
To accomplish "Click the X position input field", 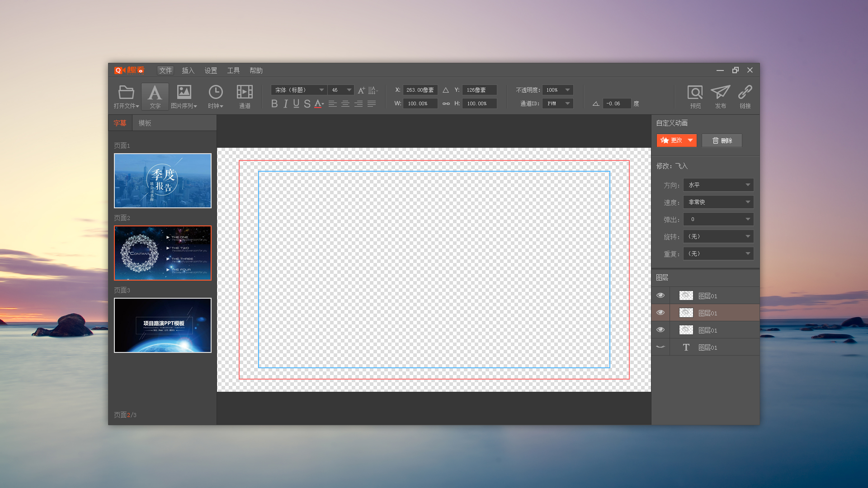I will [x=420, y=90].
